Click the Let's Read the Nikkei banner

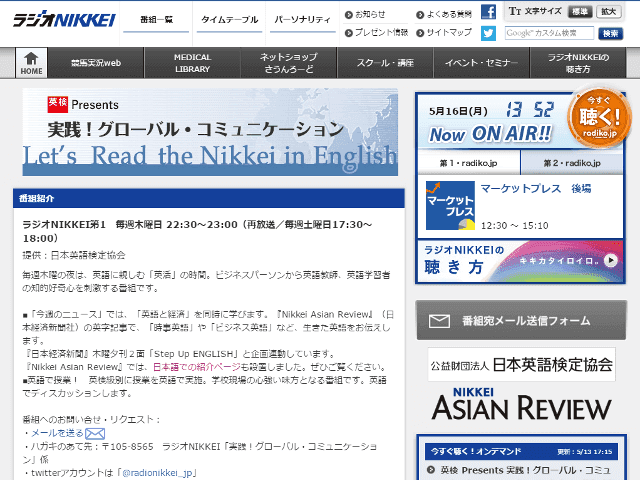pos(210,132)
